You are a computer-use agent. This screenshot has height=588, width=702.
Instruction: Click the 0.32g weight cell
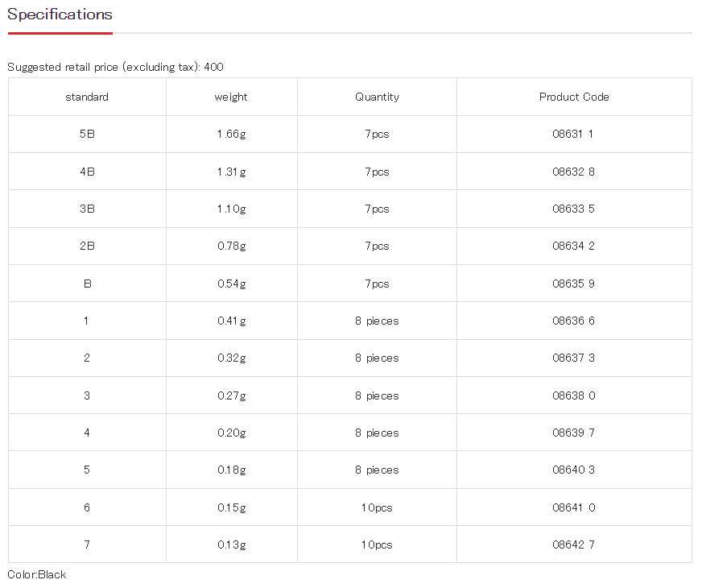pyautogui.click(x=231, y=358)
